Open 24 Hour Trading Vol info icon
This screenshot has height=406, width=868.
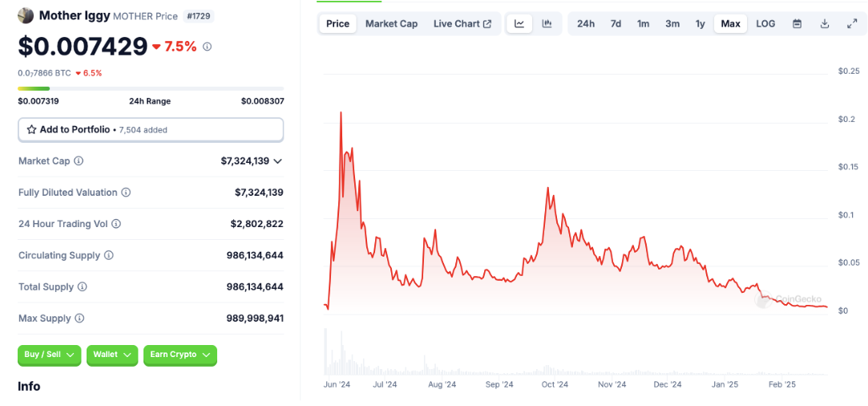[x=116, y=225]
